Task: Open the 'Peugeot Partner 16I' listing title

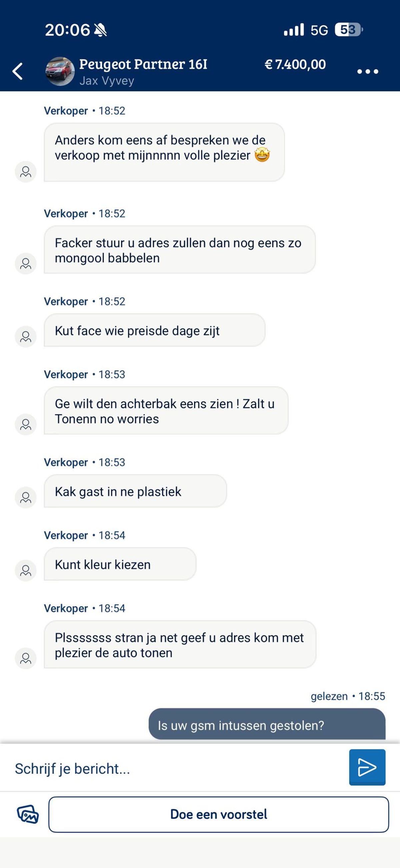Action: [x=143, y=64]
